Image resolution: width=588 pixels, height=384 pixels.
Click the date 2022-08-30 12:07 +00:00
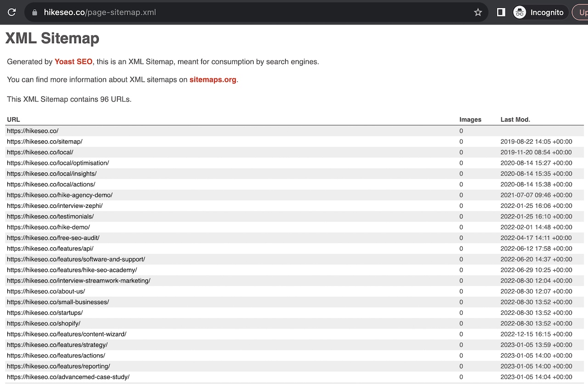(536, 291)
